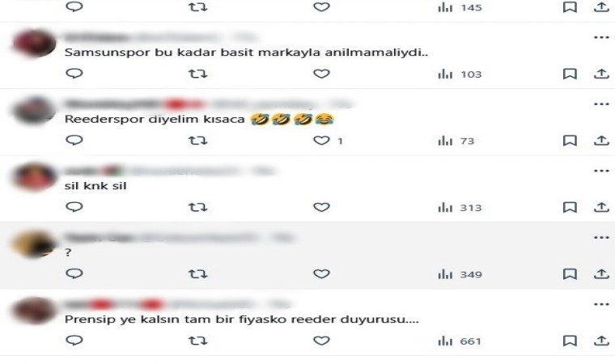Reply to the question mark comment
Screen dimensions: 615x364
pyautogui.click(x=74, y=273)
